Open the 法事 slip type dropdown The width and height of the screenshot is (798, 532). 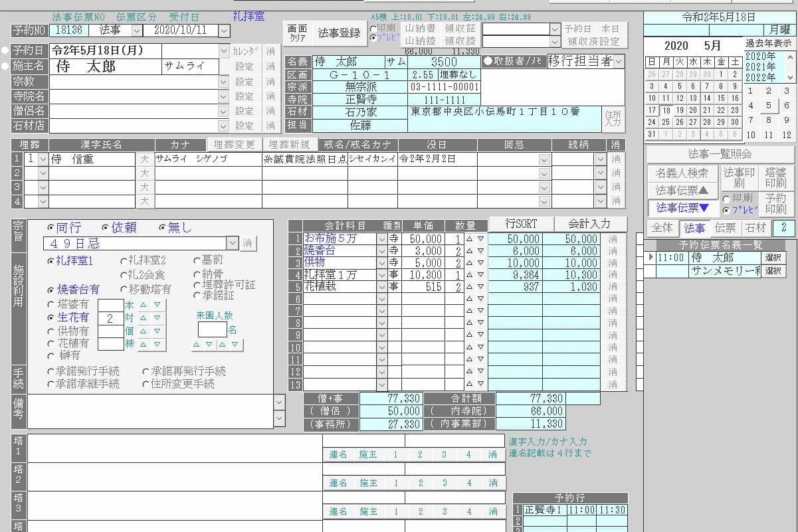point(137,31)
